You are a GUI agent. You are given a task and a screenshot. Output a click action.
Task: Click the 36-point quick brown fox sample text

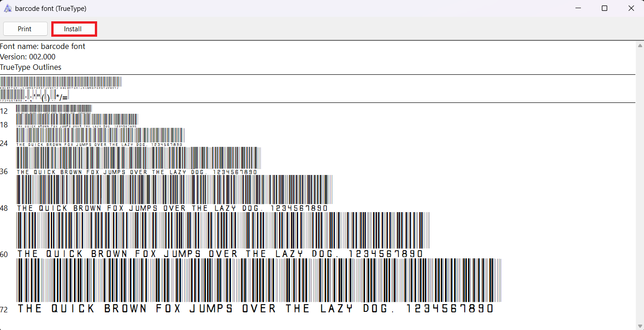[x=138, y=160]
